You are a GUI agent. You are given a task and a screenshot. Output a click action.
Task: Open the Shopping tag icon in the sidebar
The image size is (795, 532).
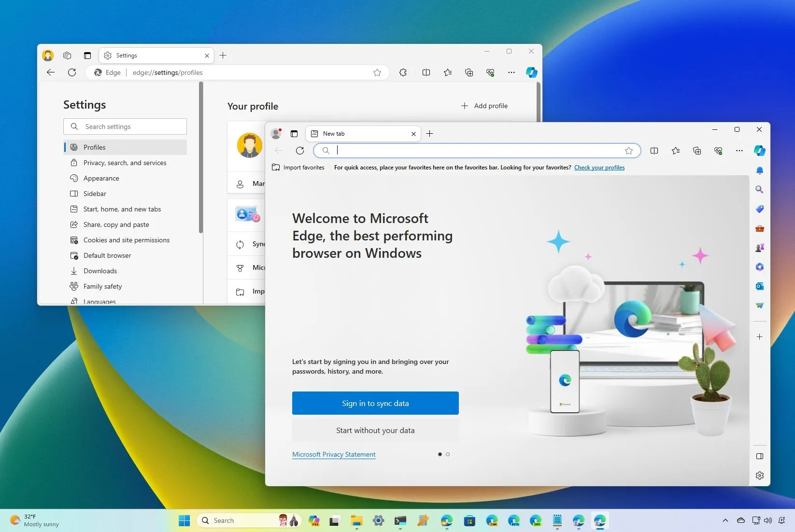[759, 209]
